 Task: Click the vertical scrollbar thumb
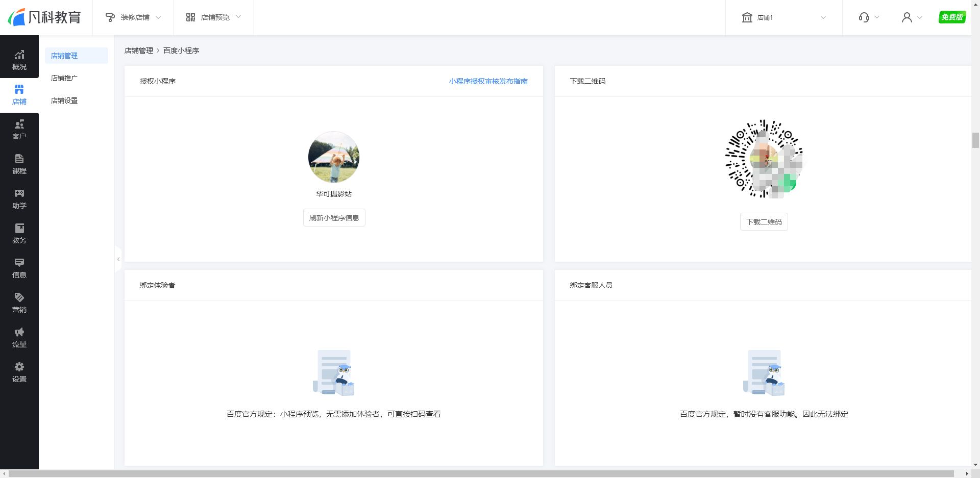pos(975,140)
